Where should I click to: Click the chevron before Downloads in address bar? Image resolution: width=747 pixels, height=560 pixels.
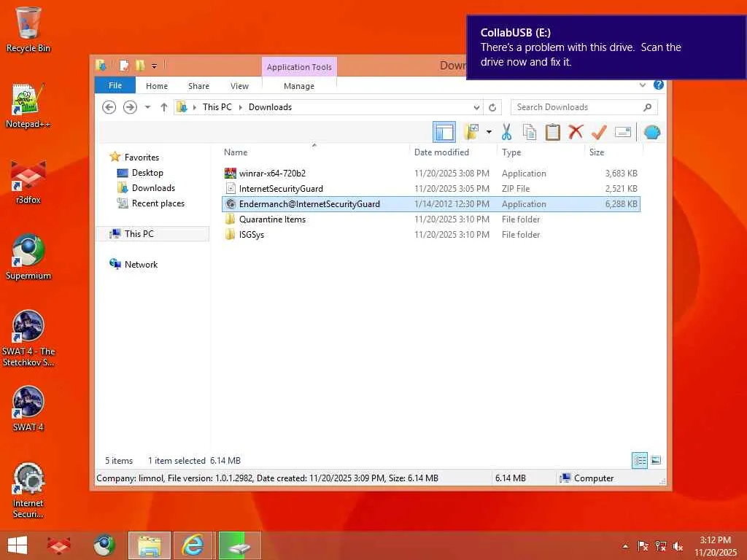240,107
